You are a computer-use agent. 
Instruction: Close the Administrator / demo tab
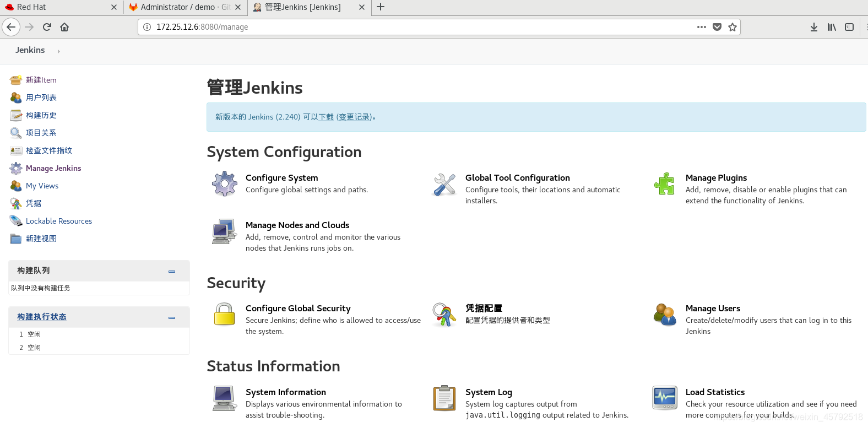[x=237, y=7]
